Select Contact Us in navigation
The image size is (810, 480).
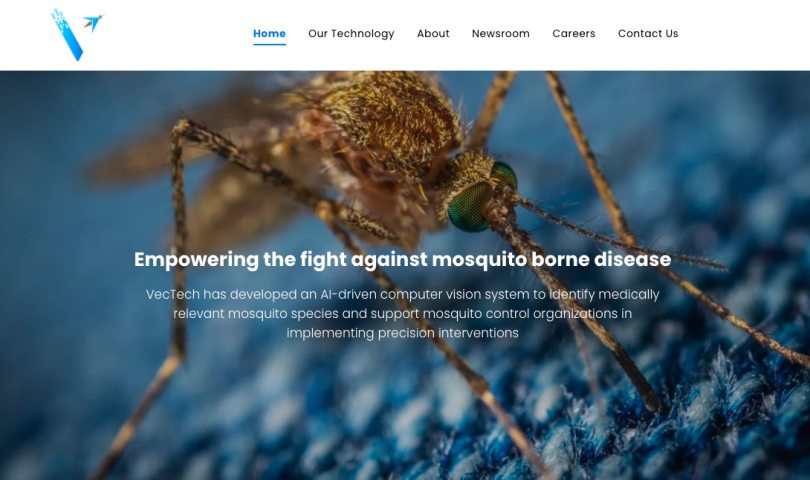pos(648,34)
